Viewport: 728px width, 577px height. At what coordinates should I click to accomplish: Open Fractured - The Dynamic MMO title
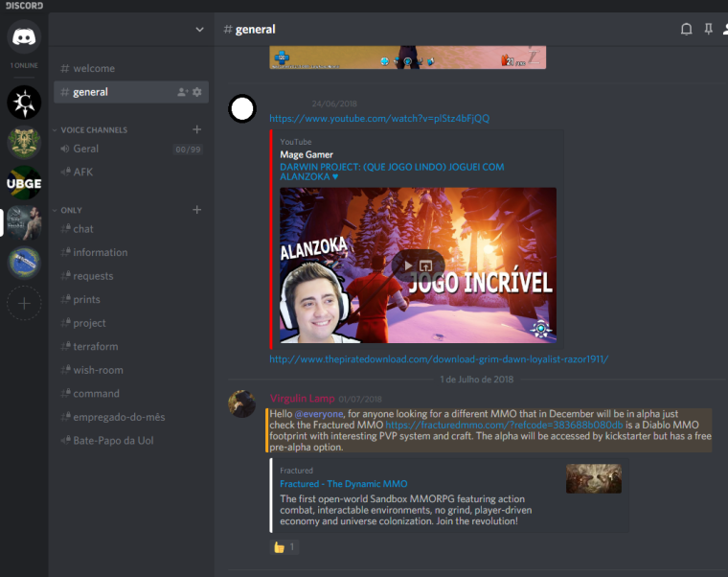click(x=344, y=484)
